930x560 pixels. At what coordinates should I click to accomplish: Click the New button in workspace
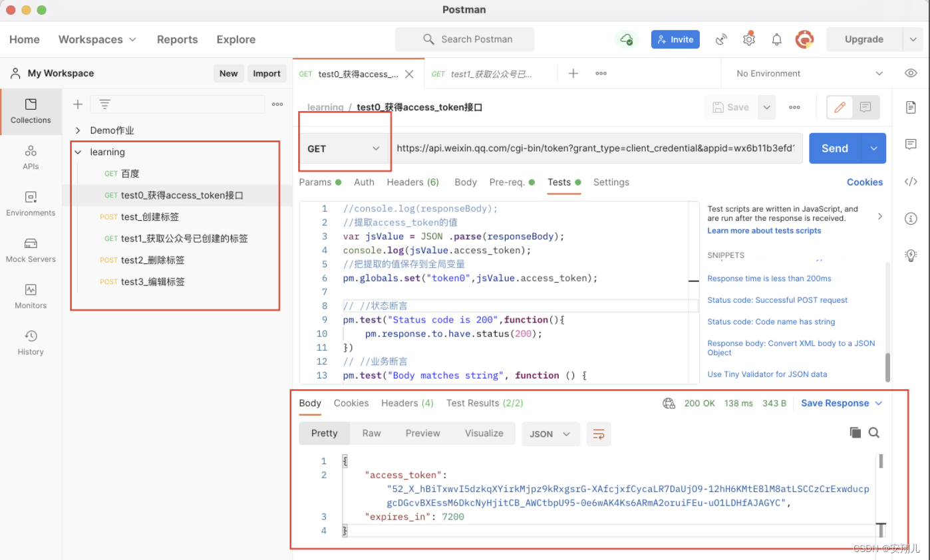228,73
